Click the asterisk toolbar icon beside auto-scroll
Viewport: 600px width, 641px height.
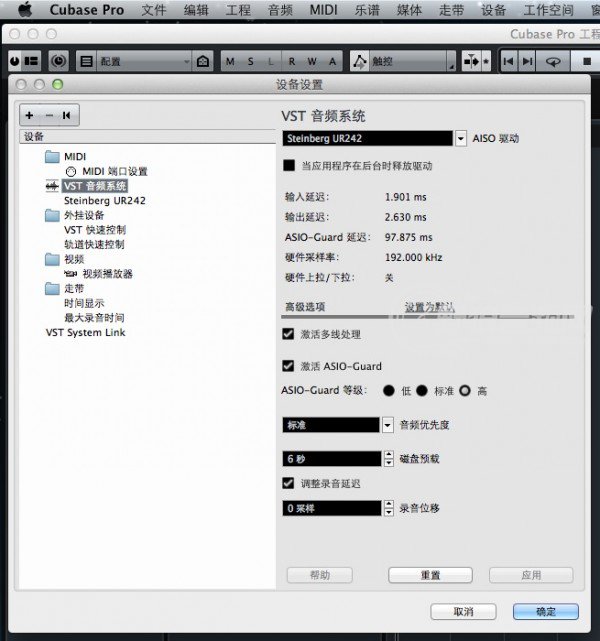pos(486,61)
